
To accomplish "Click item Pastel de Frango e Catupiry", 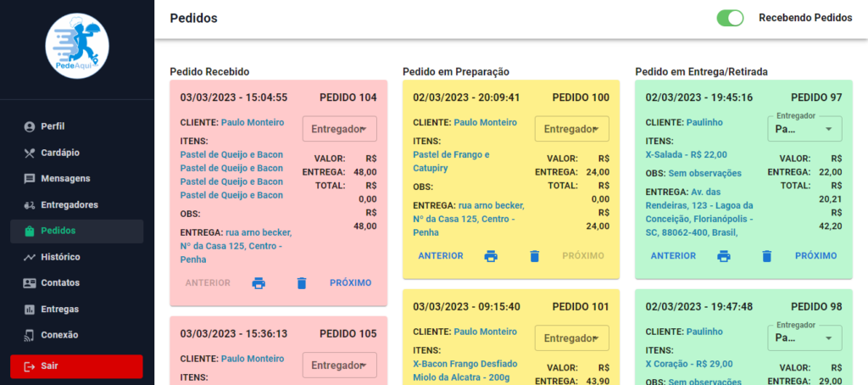I will [451, 161].
